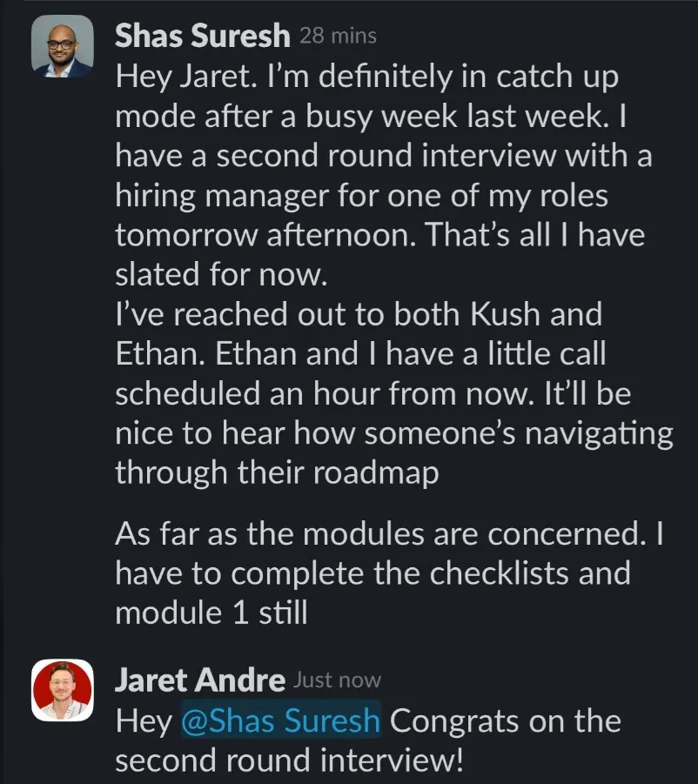The height and width of the screenshot is (784, 698).
Task: Click the name 'Kush' in the message
Action: tap(506, 314)
